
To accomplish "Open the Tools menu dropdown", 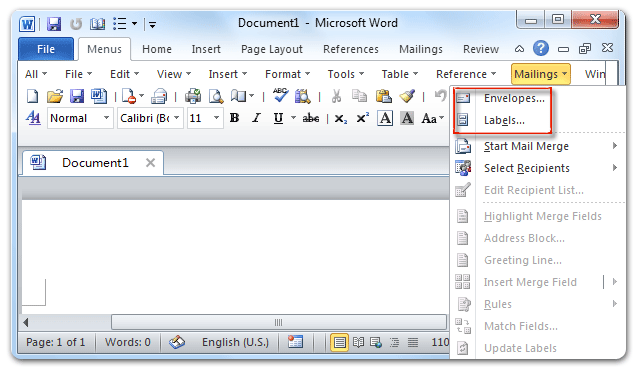I will click(x=346, y=74).
